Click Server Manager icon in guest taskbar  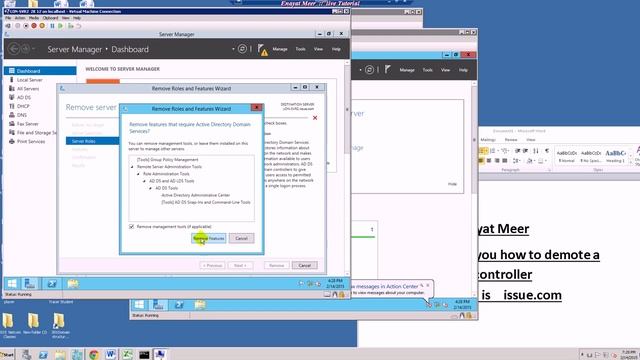(30, 283)
